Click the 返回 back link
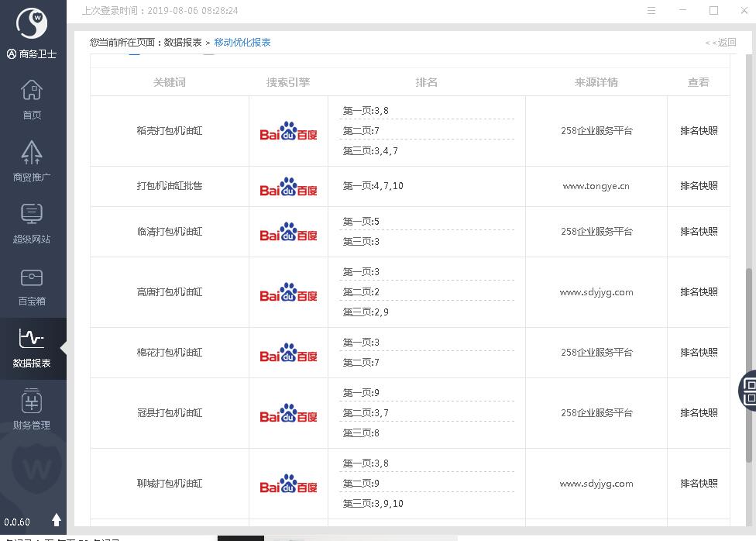 coord(720,43)
